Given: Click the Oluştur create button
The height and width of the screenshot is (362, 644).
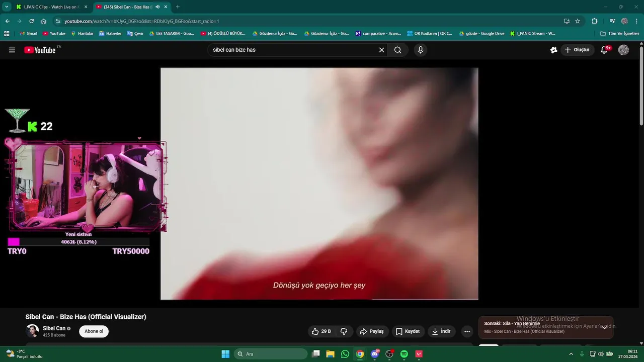Looking at the screenshot, I should pyautogui.click(x=577, y=50).
